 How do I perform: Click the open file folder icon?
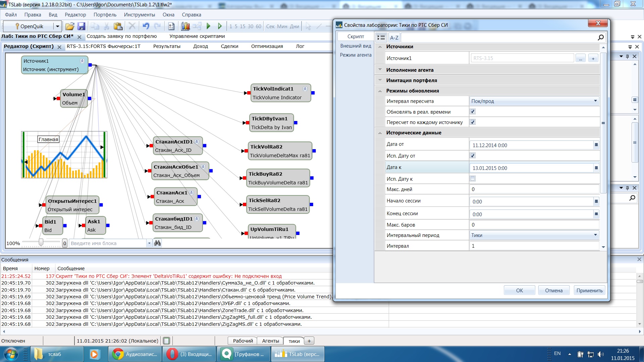coord(69,26)
